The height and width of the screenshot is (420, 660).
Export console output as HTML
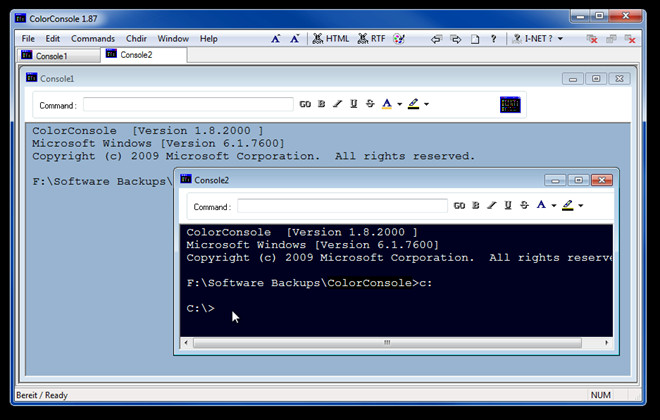click(331, 39)
